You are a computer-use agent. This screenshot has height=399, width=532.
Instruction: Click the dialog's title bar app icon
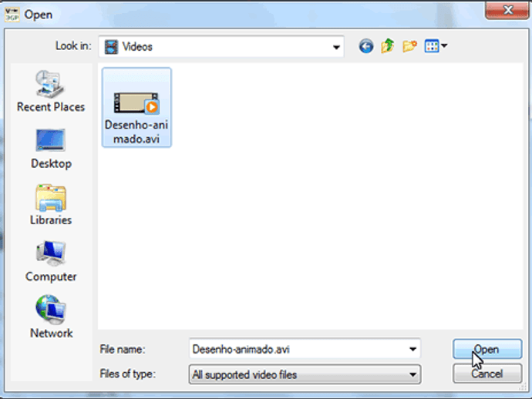(12, 15)
